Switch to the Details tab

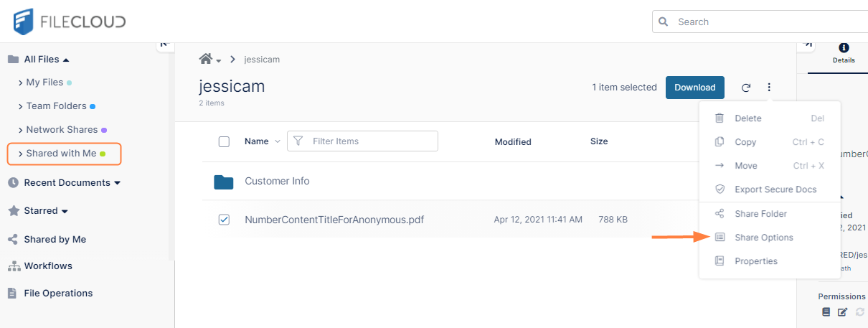843,53
